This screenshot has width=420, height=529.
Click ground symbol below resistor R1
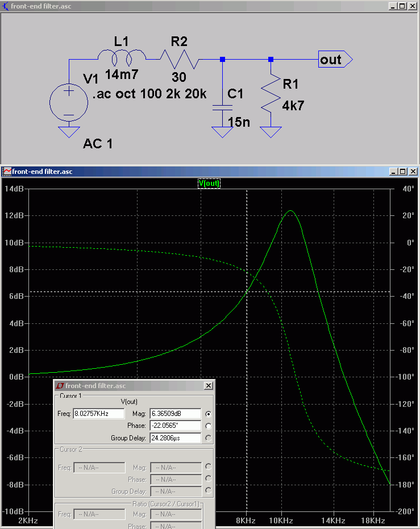pyautogui.click(x=271, y=132)
